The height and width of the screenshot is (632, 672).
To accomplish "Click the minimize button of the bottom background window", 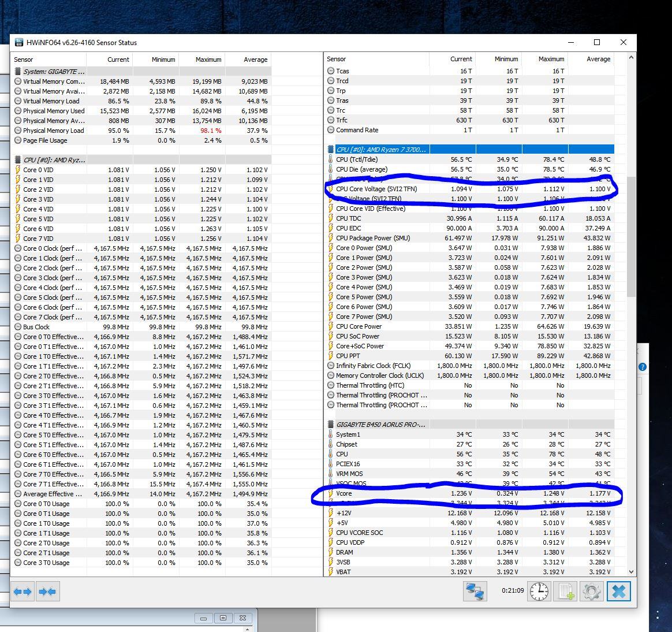I will [x=204, y=618].
